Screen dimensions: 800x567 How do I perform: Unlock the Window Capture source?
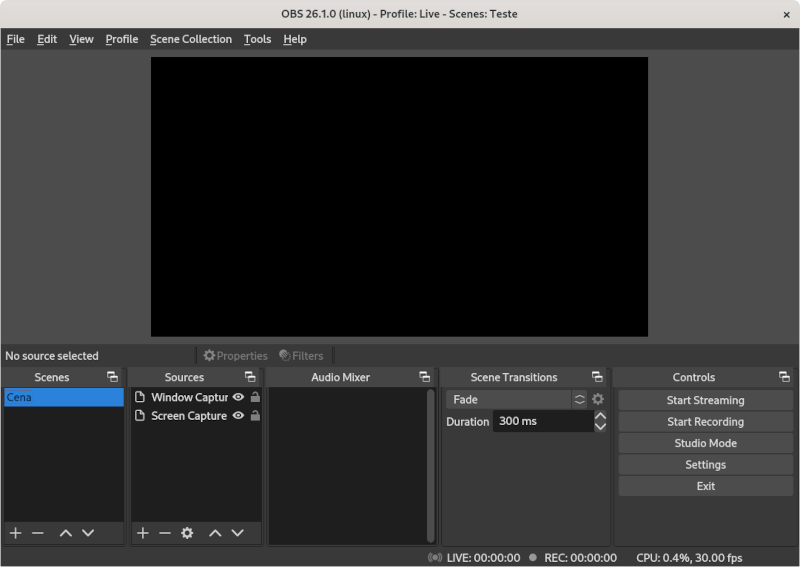click(x=255, y=397)
